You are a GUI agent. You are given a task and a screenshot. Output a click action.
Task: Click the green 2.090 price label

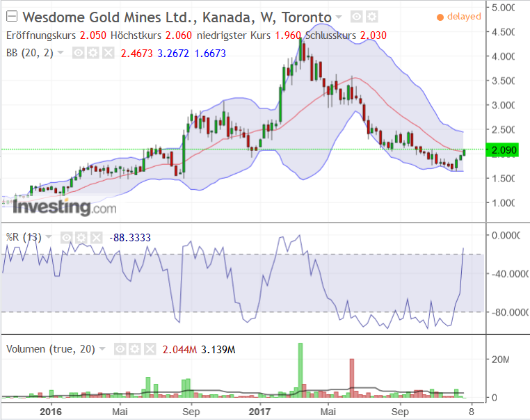[x=502, y=150]
